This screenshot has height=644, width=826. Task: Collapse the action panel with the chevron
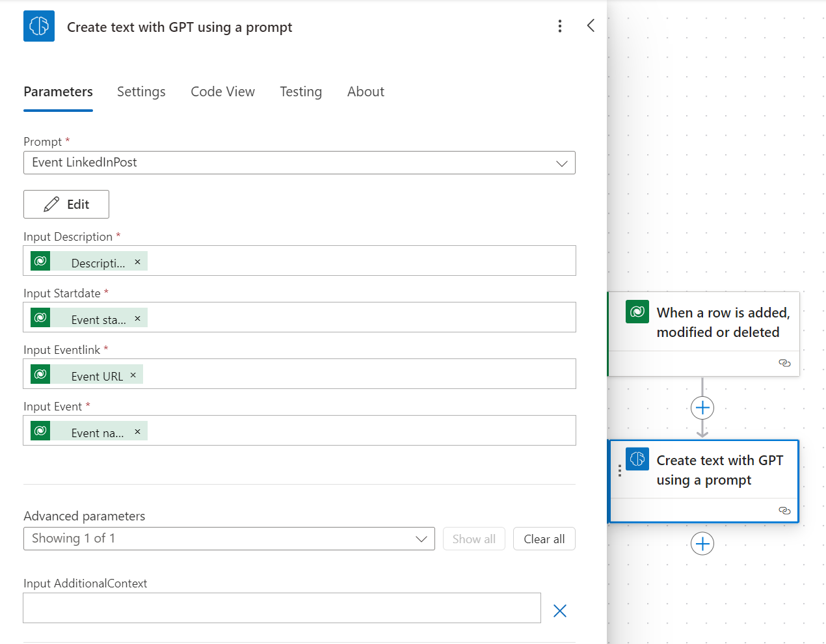pyautogui.click(x=591, y=25)
